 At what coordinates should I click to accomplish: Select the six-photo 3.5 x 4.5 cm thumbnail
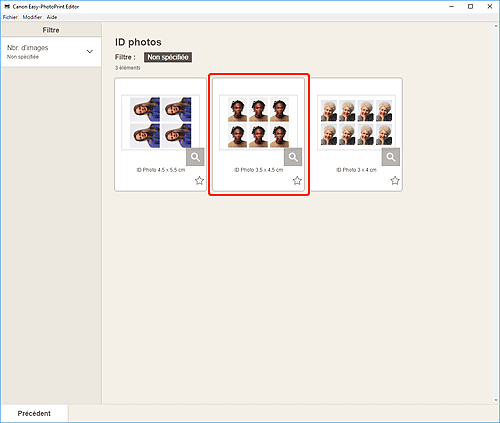pyautogui.click(x=258, y=122)
